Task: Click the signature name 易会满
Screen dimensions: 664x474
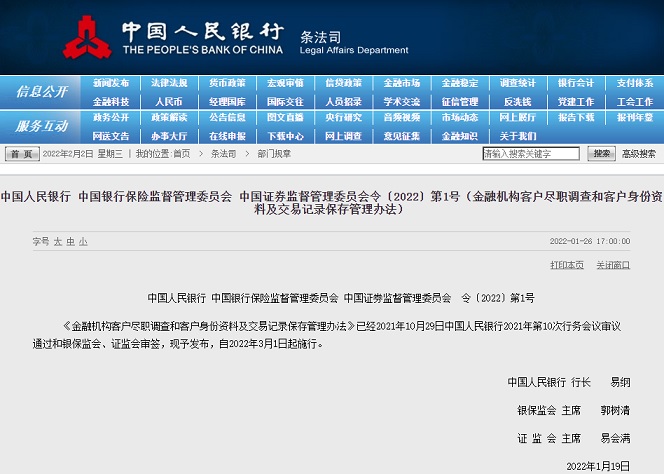Action: tap(615, 438)
